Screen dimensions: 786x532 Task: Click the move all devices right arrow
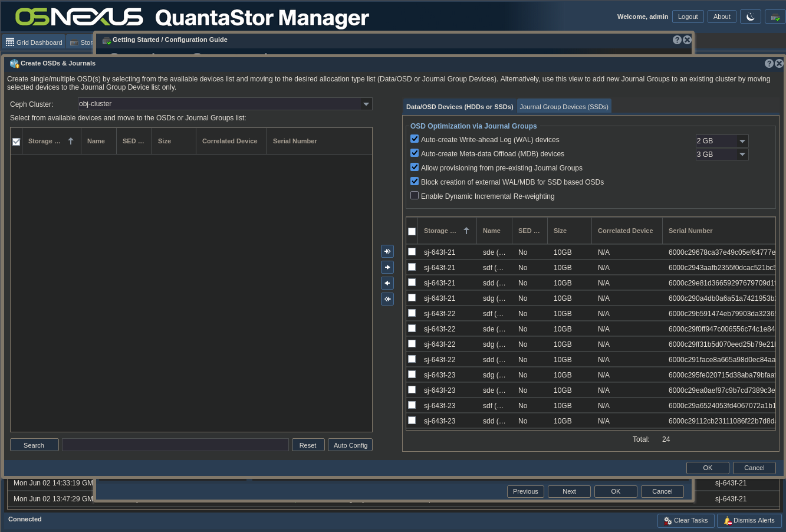point(387,251)
